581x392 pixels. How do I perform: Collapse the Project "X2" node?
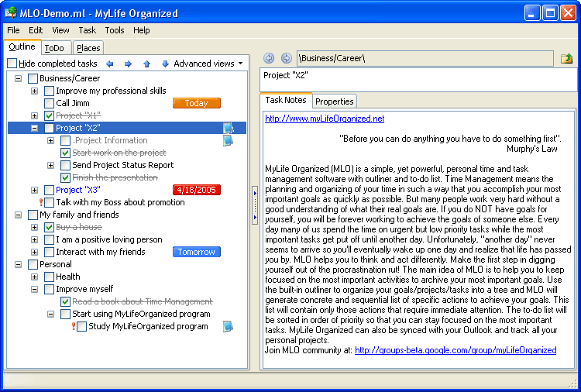(x=34, y=128)
